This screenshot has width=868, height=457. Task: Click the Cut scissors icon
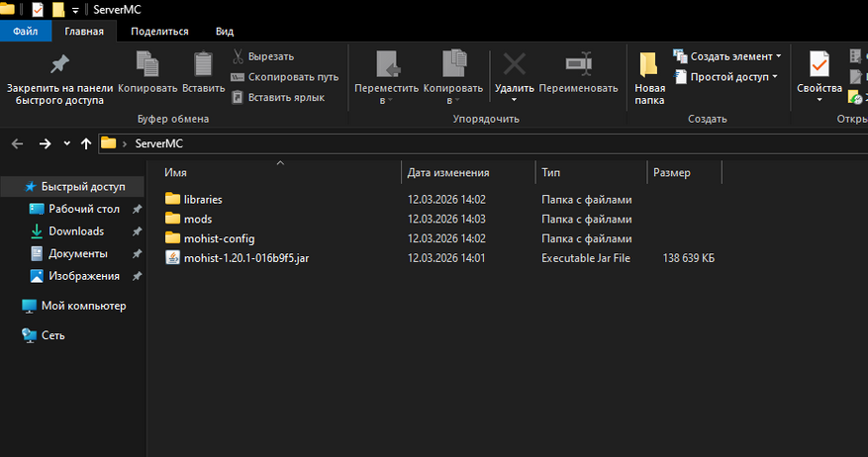pyautogui.click(x=238, y=56)
